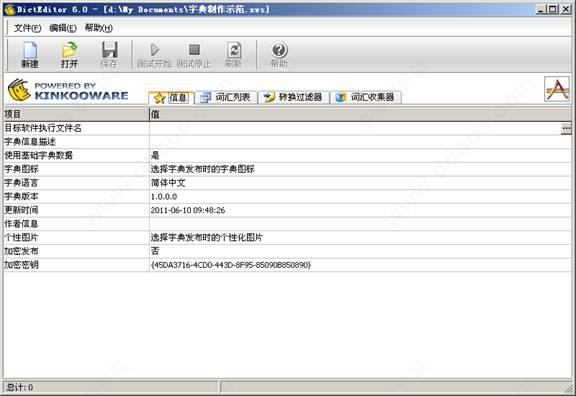Click the browse ellipsis button for 目标软件执行文件名
Viewport: 576px width, 396px height.
coord(566,129)
